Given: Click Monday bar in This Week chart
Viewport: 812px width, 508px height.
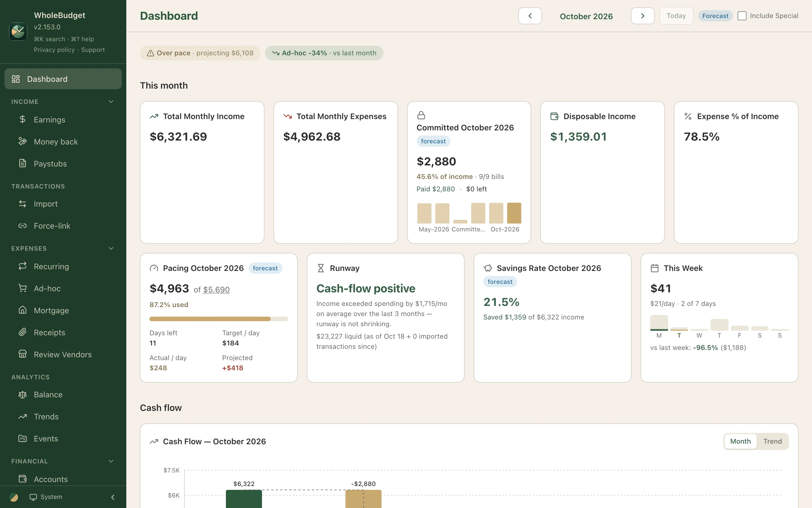Looking at the screenshot, I should coord(659,323).
